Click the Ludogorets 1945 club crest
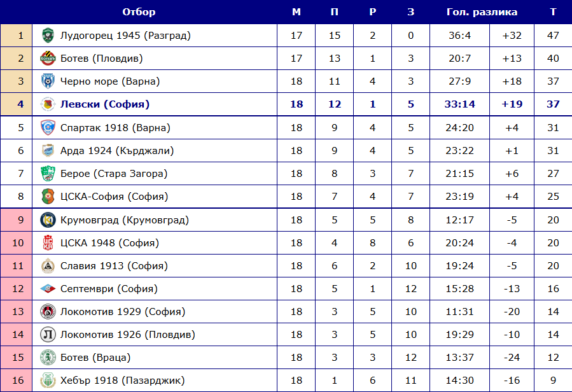572x392 pixels. coord(48,36)
